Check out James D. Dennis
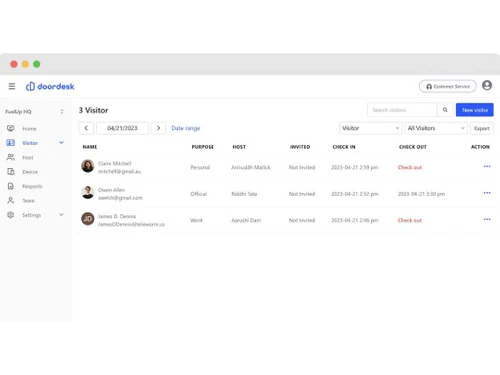This screenshot has width=500, height=375. pos(410,220)
